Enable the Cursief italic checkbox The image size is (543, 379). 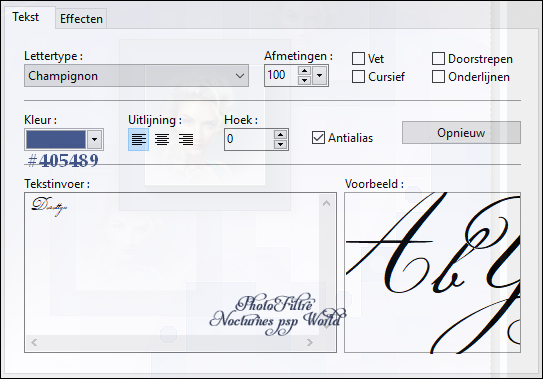point(358,77)
